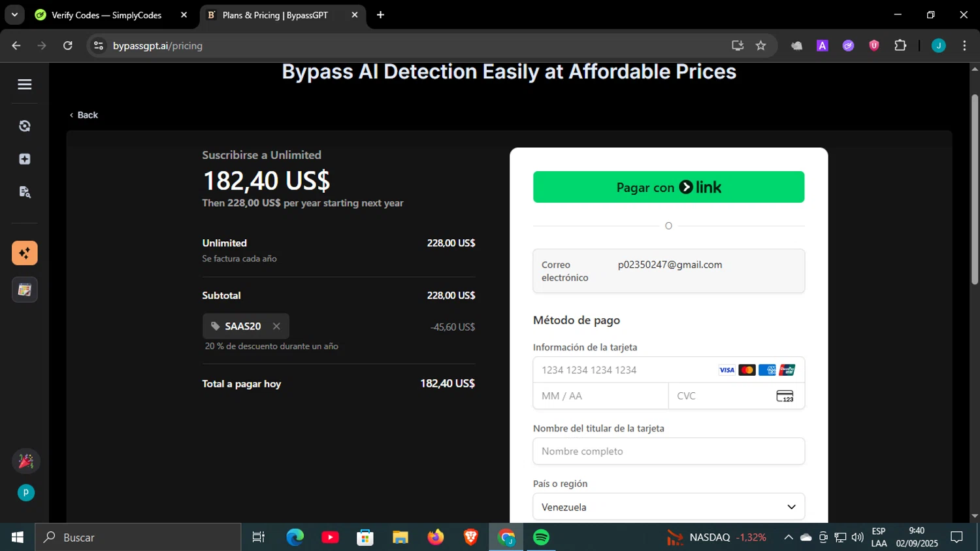The height and width of the screenshot is (551, 980).
Task: Focus the card number field
Action: pos(624,370)
